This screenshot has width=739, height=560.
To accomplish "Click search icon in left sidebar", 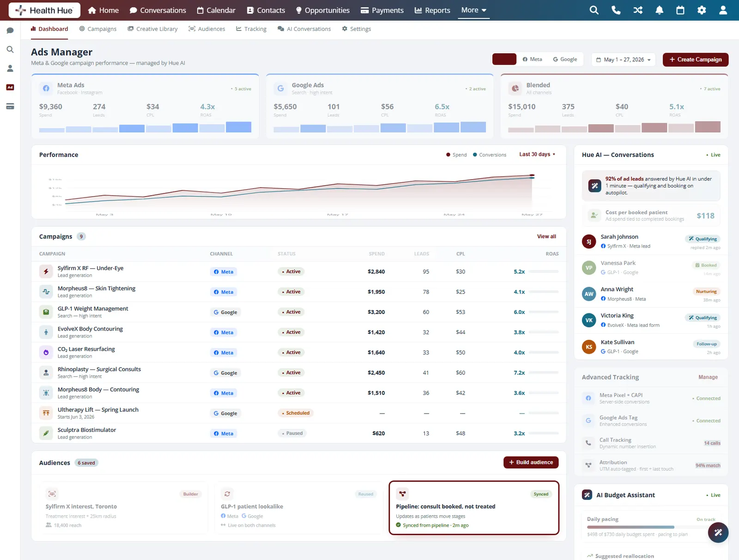I will (x=10, y=49).
